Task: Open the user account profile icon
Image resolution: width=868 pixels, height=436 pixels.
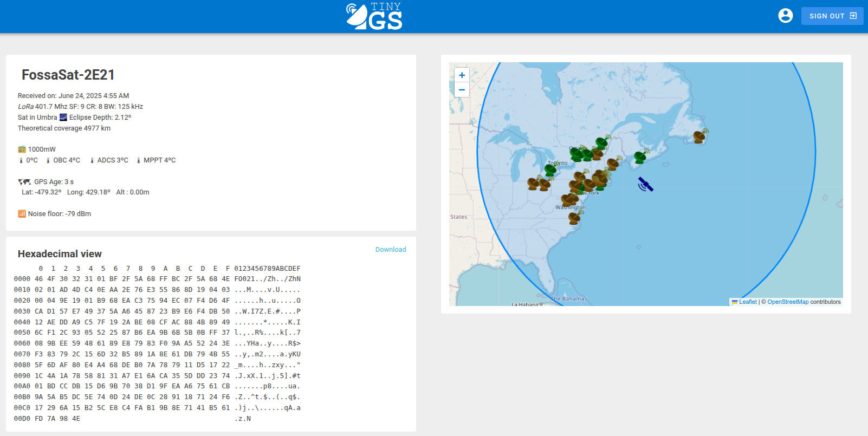Action: pyautogui.click(x=785, y=16)
